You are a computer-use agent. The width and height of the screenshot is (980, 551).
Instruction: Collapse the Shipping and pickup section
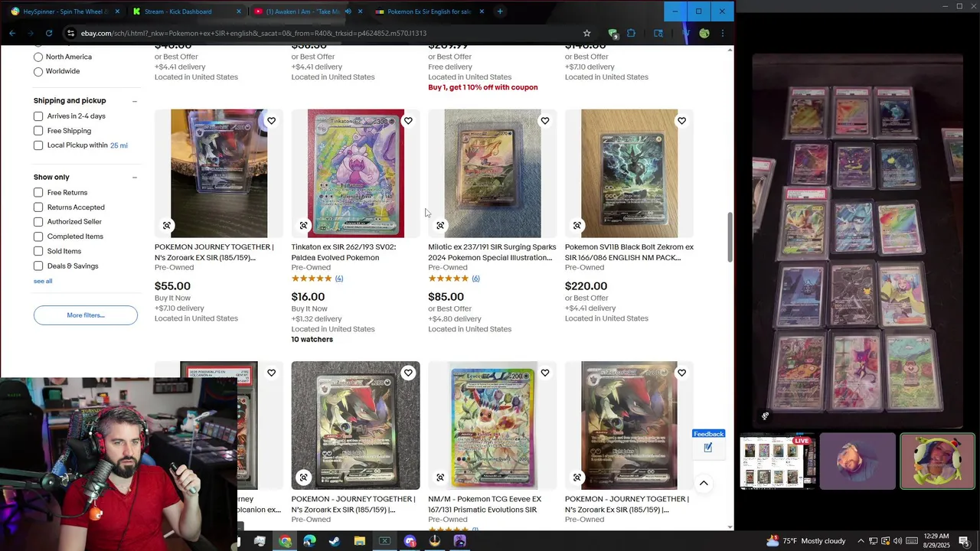(x=135, y=101)
